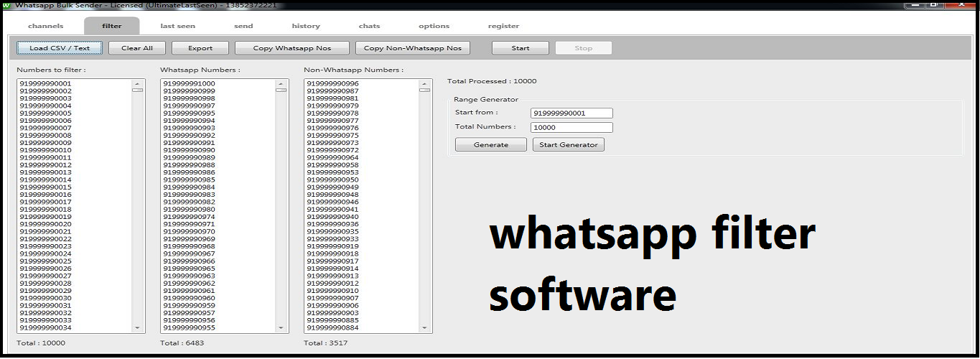980x359 pixels.
Task: Go to the register tab
Action: click(x=504, y=26)
